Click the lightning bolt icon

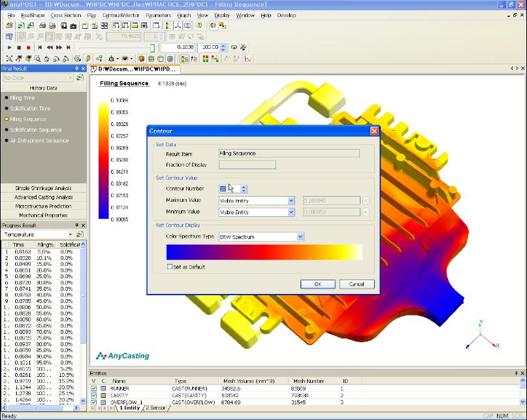tap(88, 59)
